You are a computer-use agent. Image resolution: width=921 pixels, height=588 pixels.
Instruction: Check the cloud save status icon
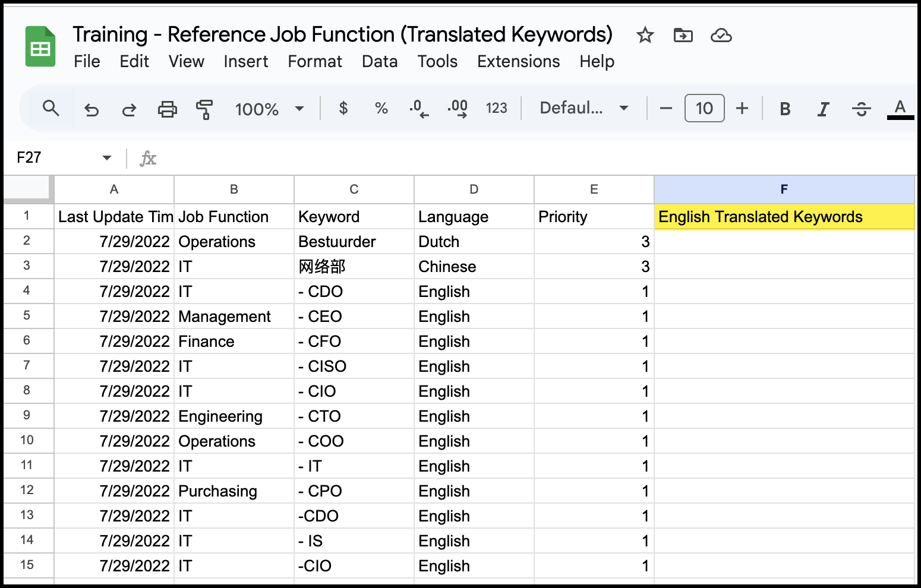click(721, 36)
